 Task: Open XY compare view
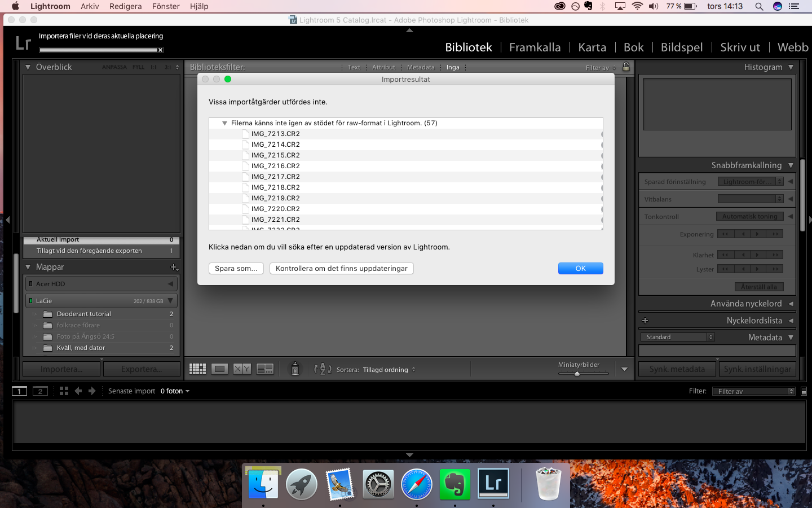[x=242, y=369]
